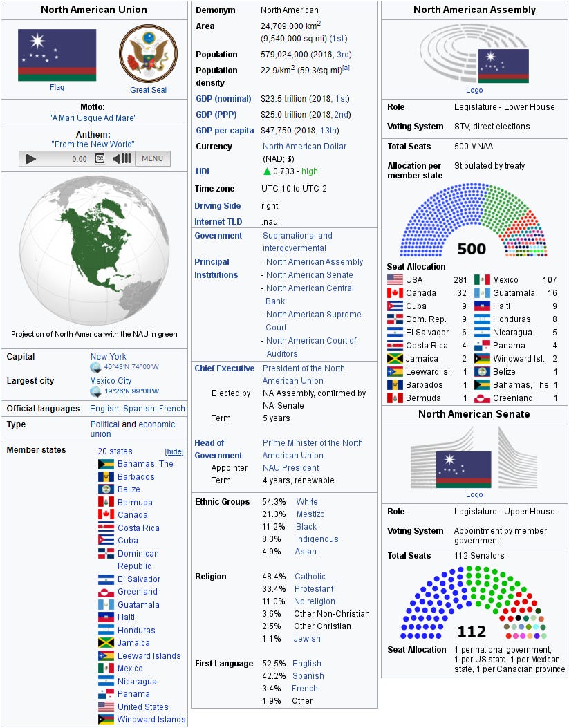Open the NAU President appointer link
The width and height of the screenshot is (569, 728).
click(290, 468)
